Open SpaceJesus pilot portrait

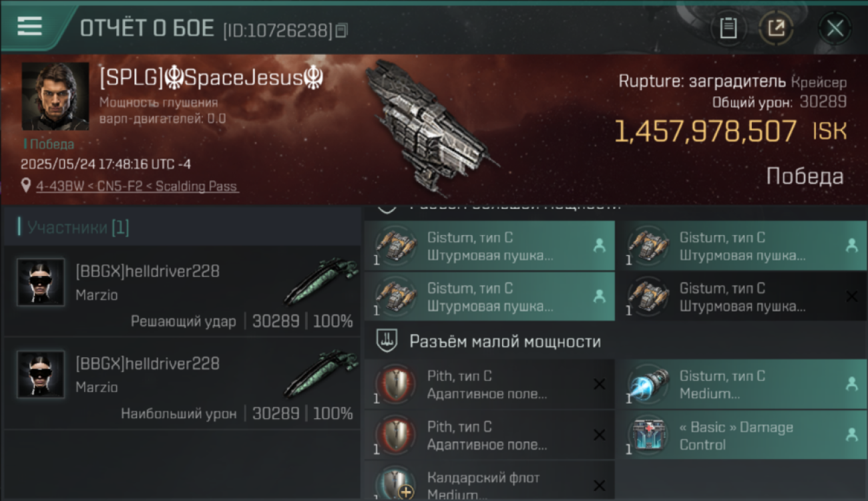click(55, 97)
